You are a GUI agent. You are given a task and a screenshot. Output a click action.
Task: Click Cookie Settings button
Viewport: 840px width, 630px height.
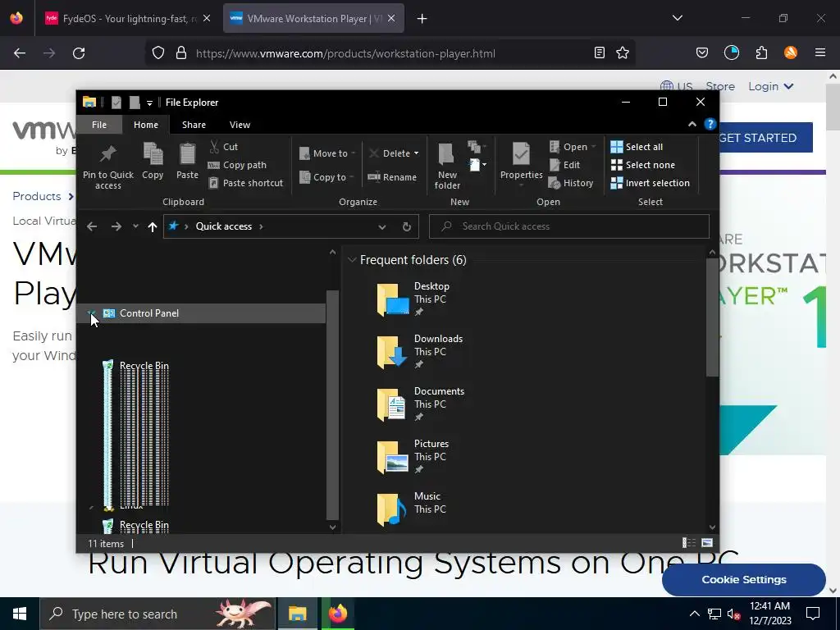click(743, 580)
